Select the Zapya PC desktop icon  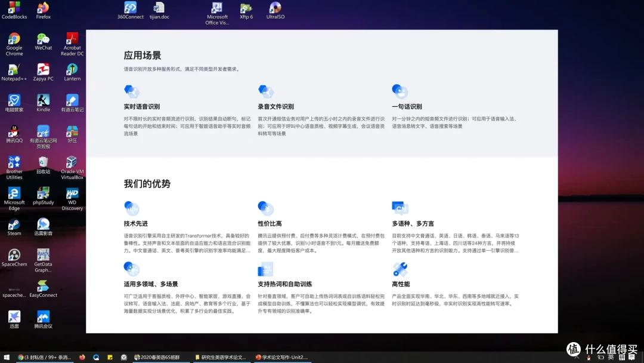pyautogui.click(x=43, y=72)
